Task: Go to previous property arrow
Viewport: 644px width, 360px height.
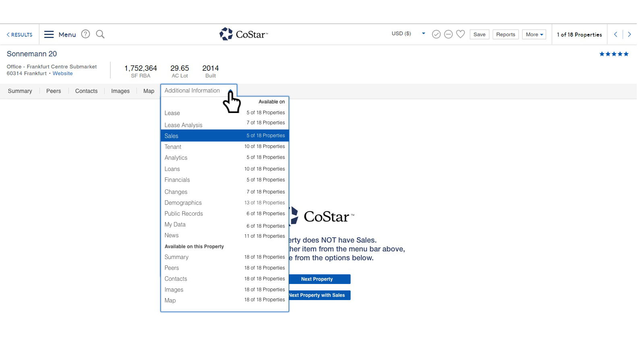Action: pyautogui.click(x=615, y=35)
